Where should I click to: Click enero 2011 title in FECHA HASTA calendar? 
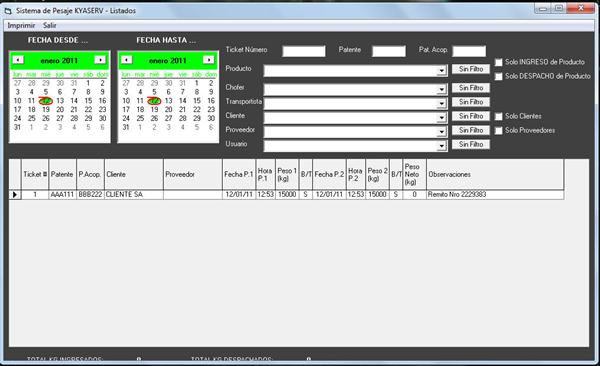(168, 60)
